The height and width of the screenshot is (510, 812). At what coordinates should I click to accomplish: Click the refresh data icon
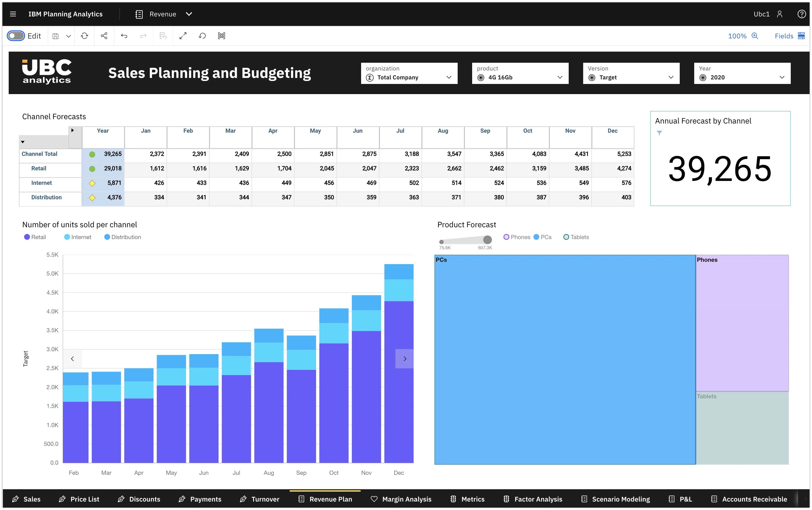85,36
